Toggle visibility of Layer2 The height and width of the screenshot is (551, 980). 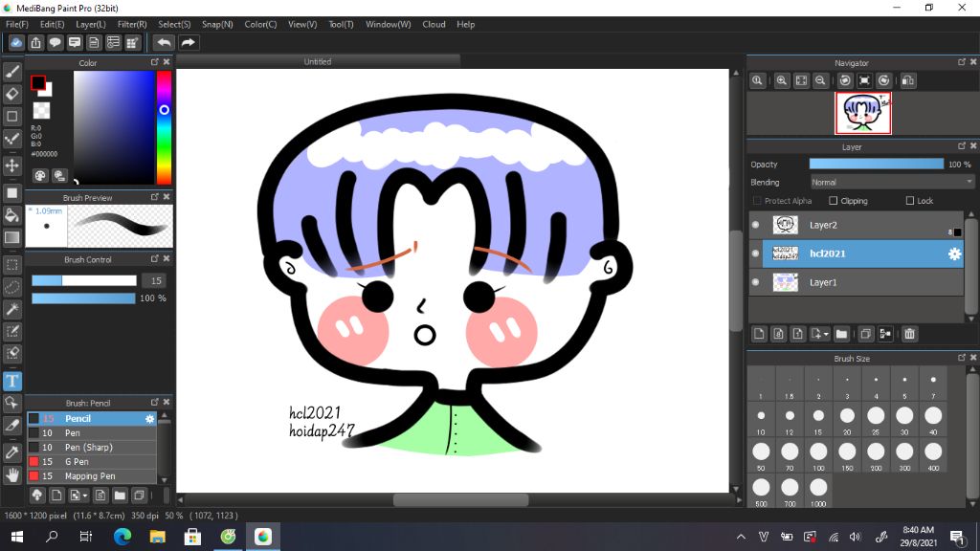tap(756, 225)
